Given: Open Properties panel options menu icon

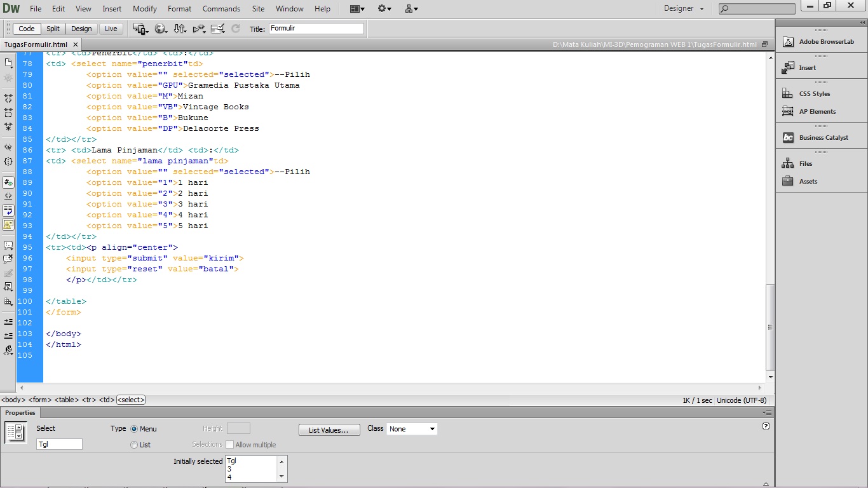Looking at the screenshot, I should click(768, 412).
